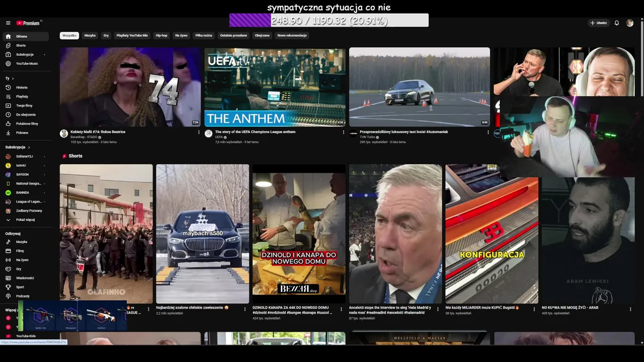Select the Muzyka filter chip

tap(90, 36)
